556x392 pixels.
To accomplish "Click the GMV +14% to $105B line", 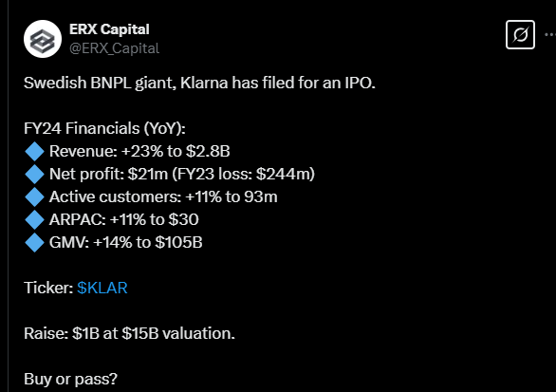I will pyautogui.click(x=126, y=242).
